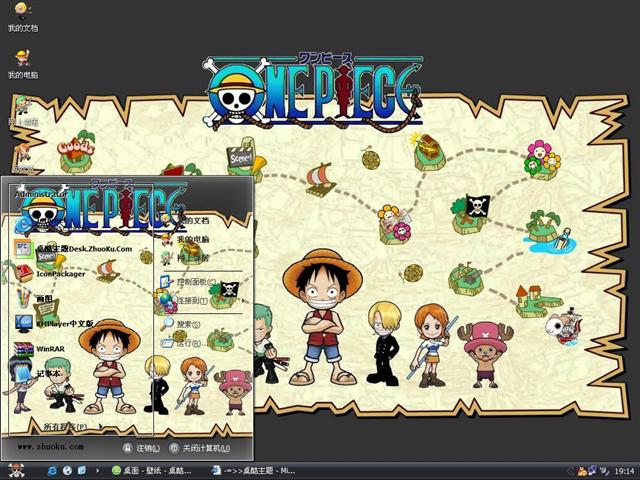Image resolution: width=640 pixels, height=480 pixels.
Task: Click the 关闭计算机(U) shutdown button
Action: pos(200,448)
